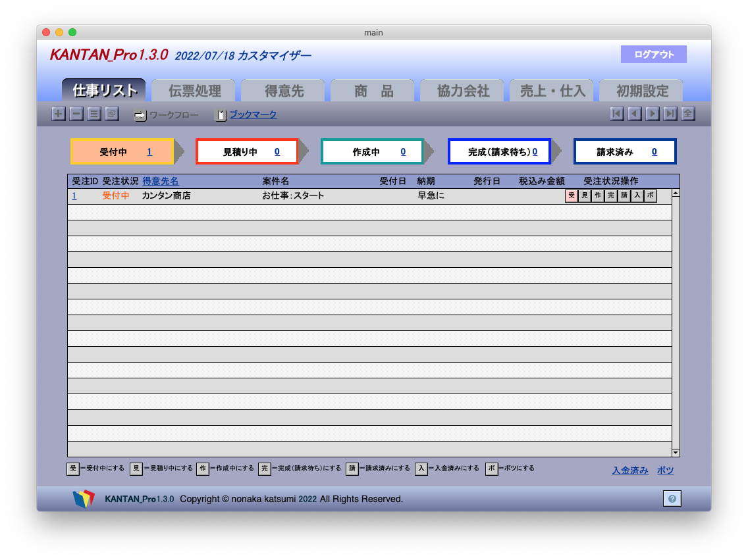
Task: Click the 案件名 column header
Action: coord(275,181)
